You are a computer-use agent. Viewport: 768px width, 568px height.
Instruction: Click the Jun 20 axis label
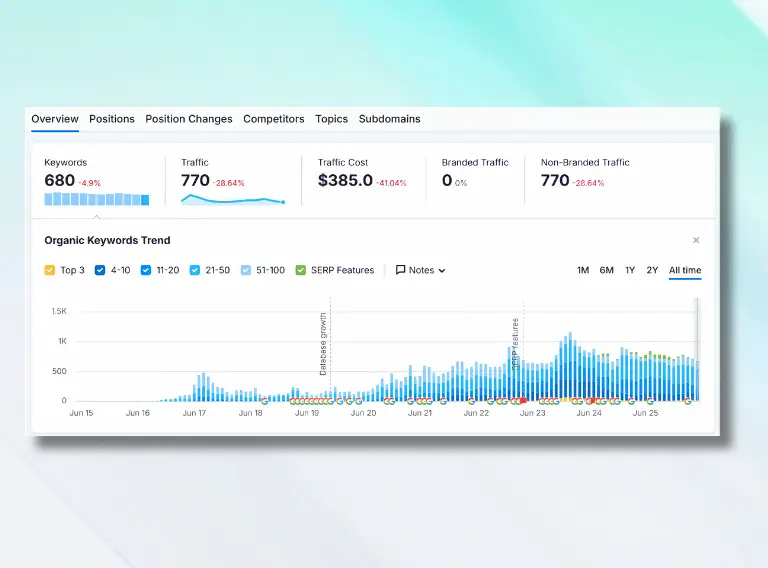[363, 413]
